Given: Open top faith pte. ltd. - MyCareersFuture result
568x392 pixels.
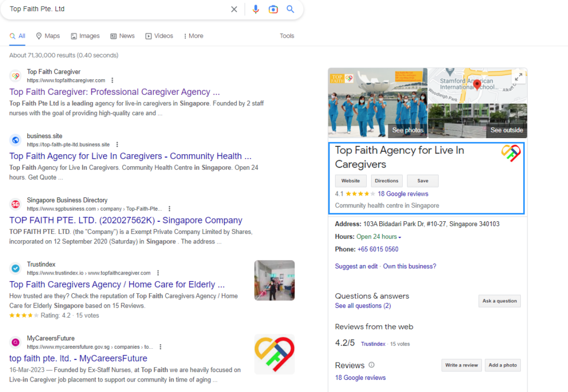Looking at the screenshot, I should tap(78, 358).
